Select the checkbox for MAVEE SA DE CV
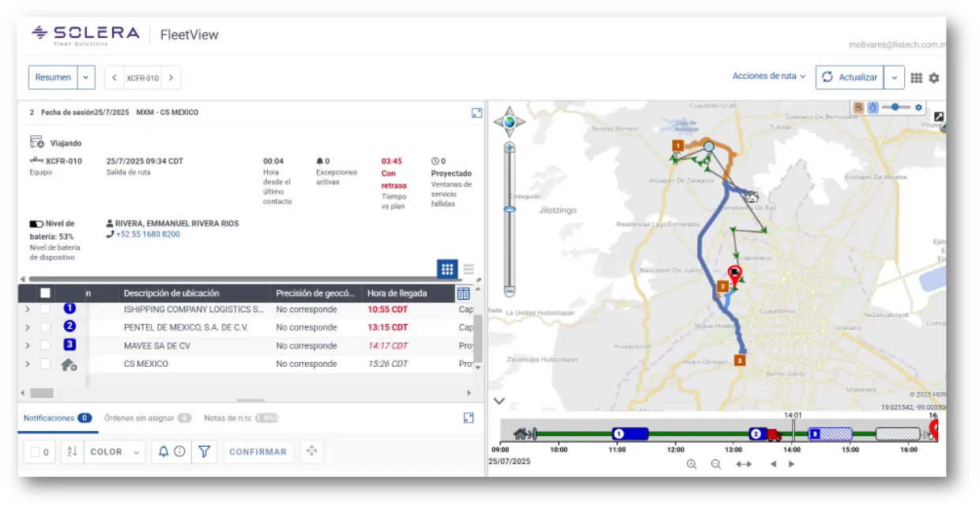Screen dimensions: 980x510 (x=46, y=346)
